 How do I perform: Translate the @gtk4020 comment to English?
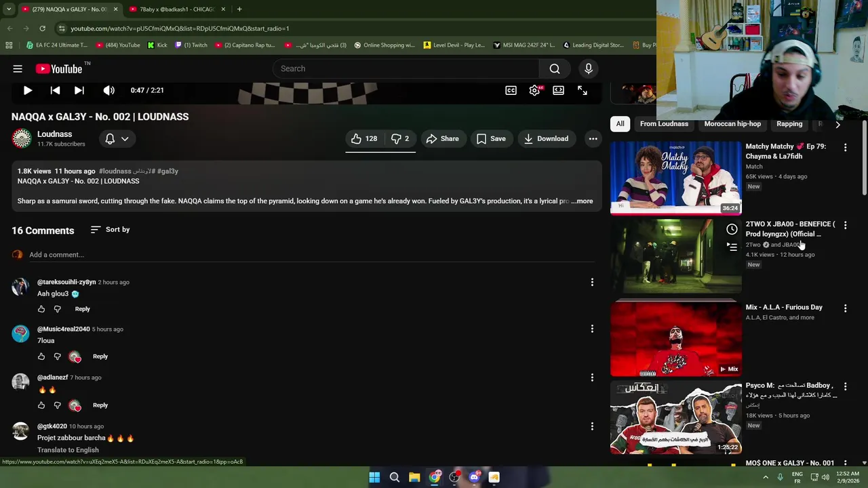[x=68, y=450]
